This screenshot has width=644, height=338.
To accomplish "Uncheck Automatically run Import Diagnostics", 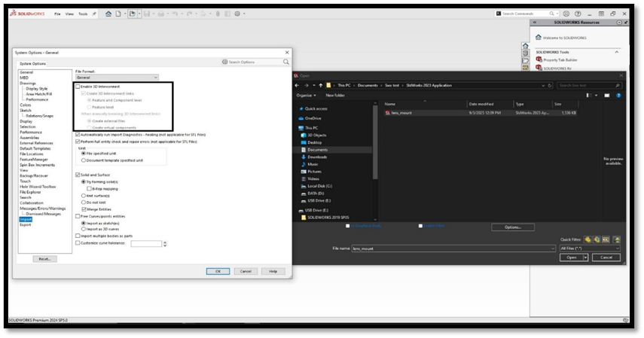I will point(78,135).
